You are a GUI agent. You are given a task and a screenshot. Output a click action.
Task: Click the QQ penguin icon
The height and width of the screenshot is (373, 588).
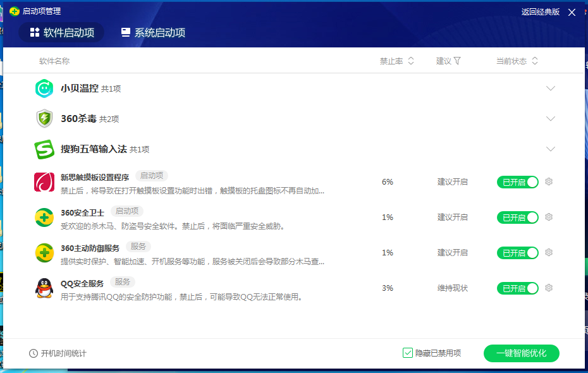44,288
